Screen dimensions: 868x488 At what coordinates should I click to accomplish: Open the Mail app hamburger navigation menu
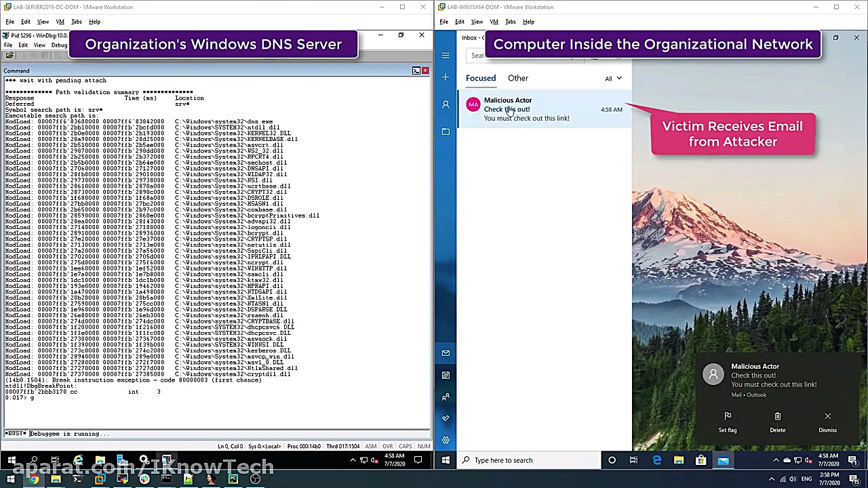point(446,56)
